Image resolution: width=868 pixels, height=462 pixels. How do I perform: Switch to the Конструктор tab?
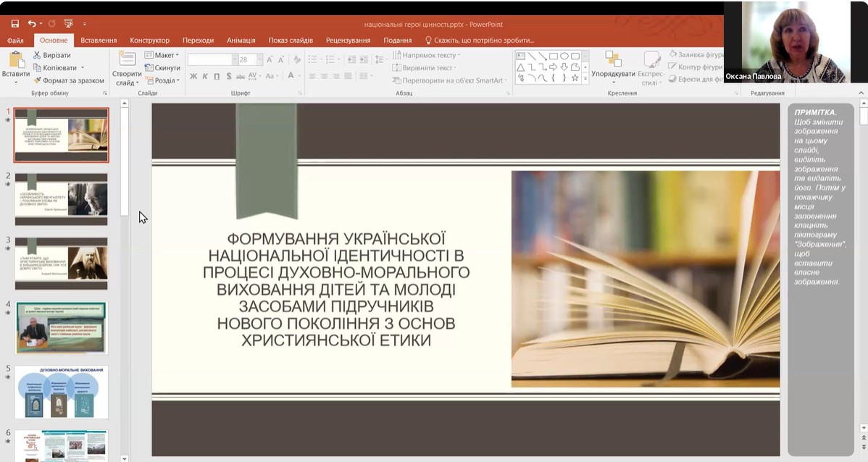pyautogui.click(x=149, y=41)
